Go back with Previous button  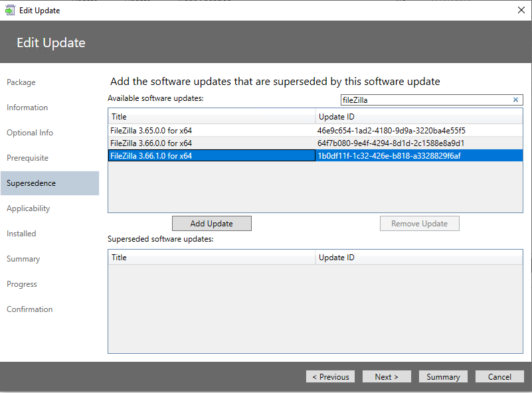pos(331,376)
